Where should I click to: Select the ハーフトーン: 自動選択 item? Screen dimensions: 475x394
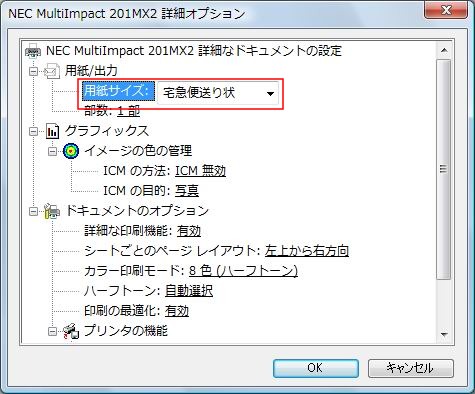(148, 291)
